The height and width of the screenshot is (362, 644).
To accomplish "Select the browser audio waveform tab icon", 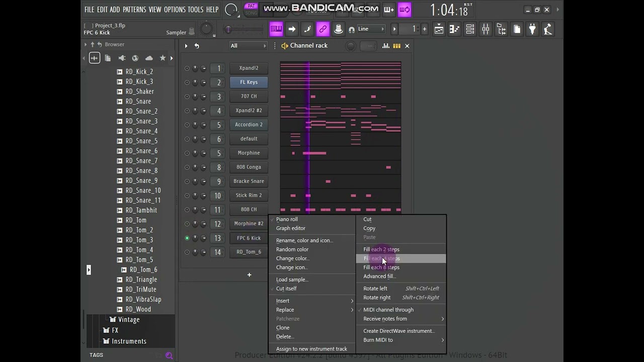I will point(95,58).
